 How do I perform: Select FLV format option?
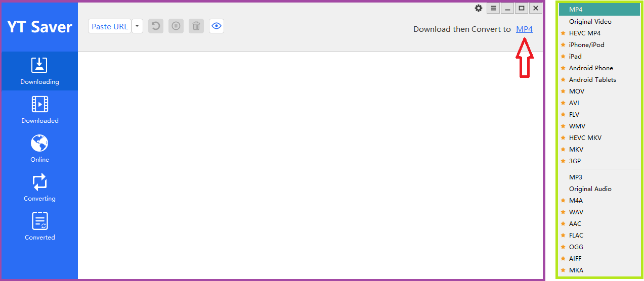[599, 115]
